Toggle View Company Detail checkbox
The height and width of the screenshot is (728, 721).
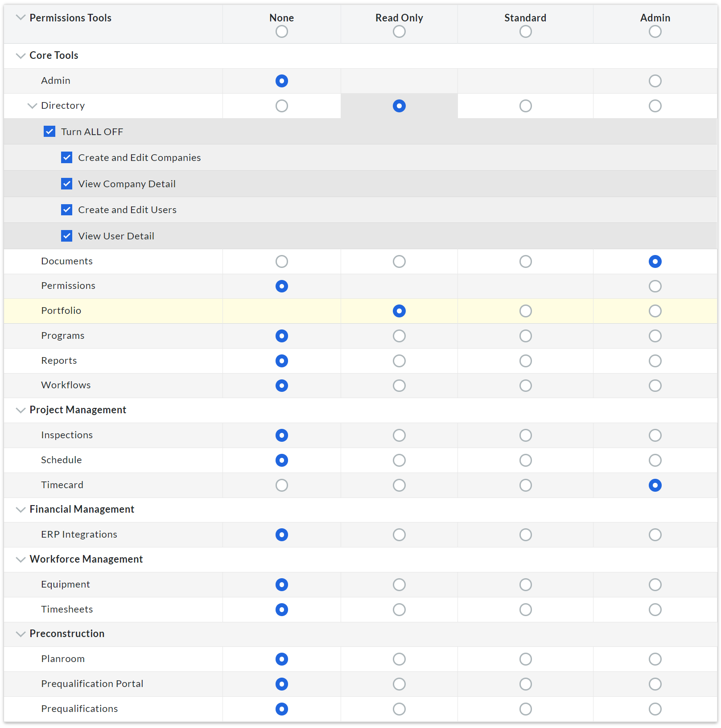click(x=67, y=184)
